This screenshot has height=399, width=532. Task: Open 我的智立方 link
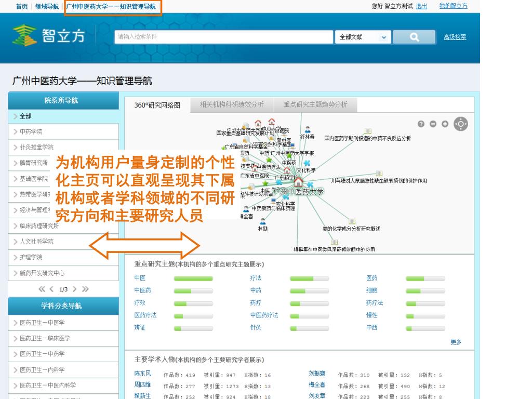pos(453,6)
